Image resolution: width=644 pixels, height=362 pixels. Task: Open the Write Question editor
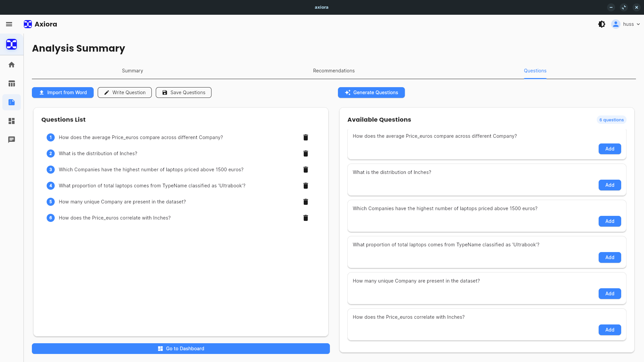[x=125, y=93]
